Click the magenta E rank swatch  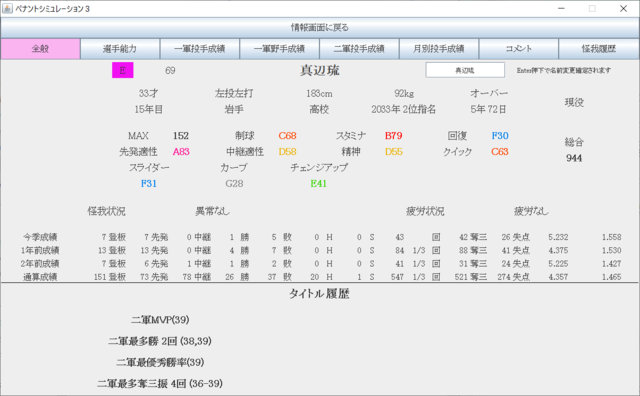point(122,70)
